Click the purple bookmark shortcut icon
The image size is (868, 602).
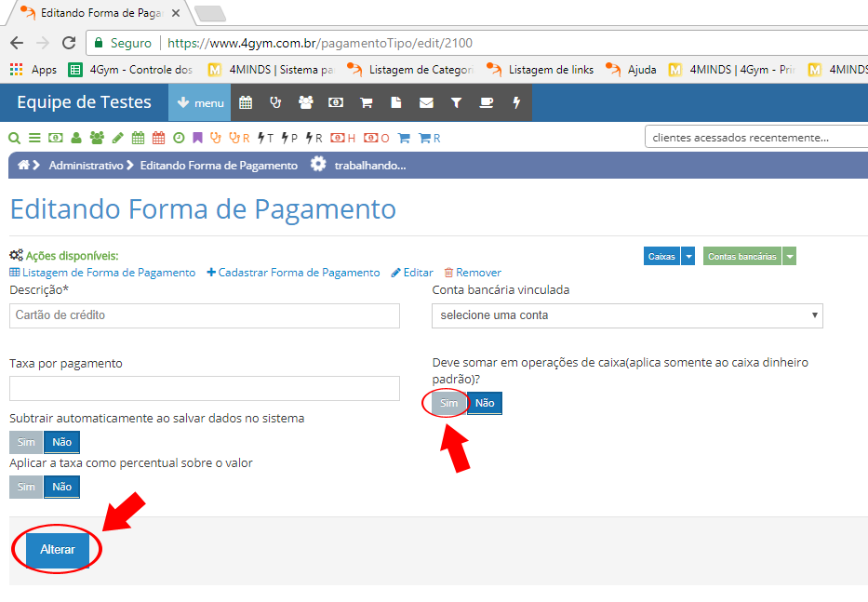[197, 138]
